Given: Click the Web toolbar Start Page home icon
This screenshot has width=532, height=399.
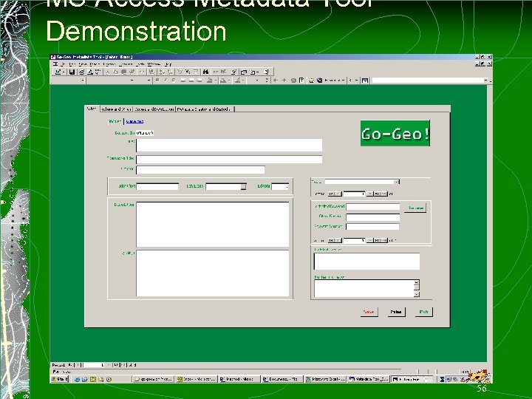Looking at the screenshot, I should (311, 81).
